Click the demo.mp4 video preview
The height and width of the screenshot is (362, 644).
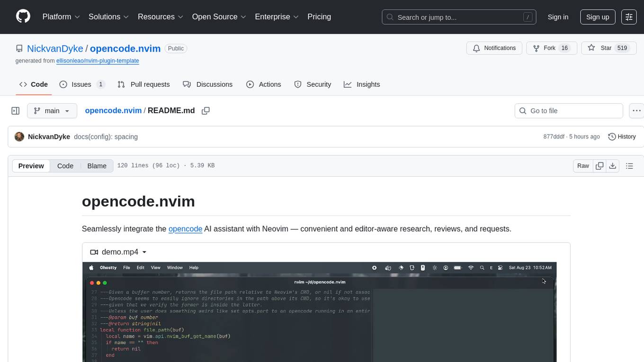pos(319,312)
